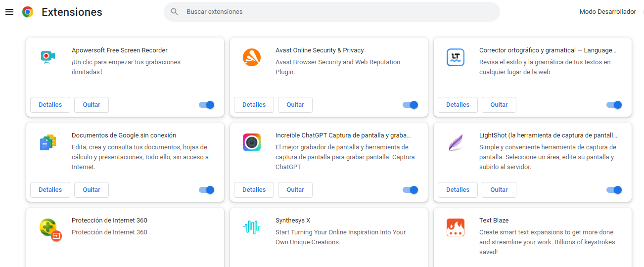Screen dimensions: 644x267
Task: Click the Apowersoft Screen Recorder icon
Action: (x=48, y=57)
